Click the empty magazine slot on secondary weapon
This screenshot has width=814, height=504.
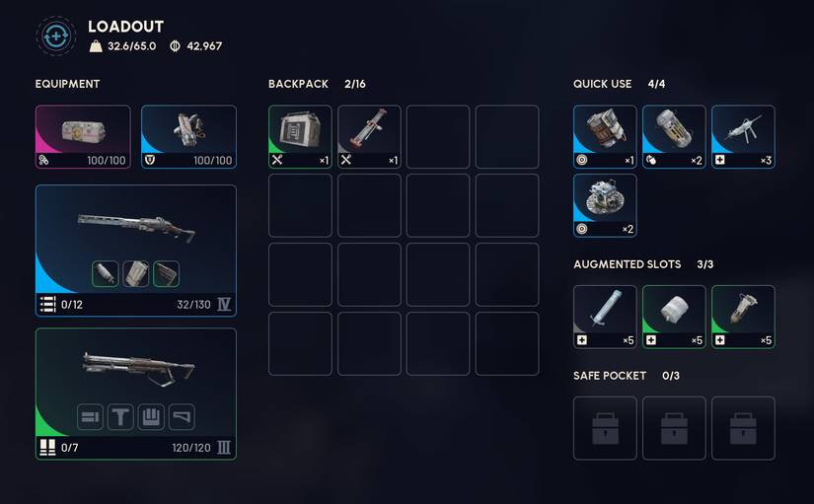pyautogui.click(x=151, y=417)
